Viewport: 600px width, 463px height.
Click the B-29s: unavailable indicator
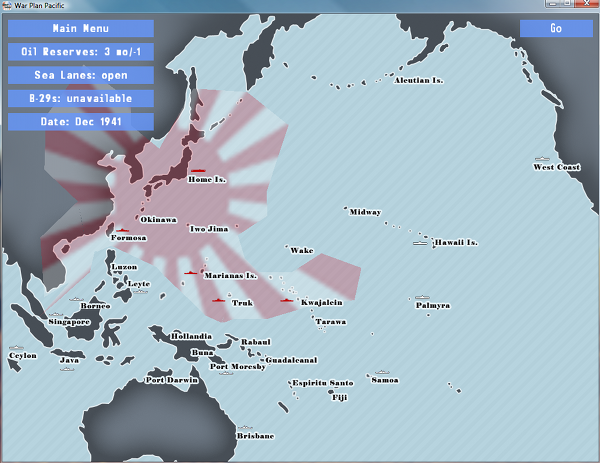81,98
